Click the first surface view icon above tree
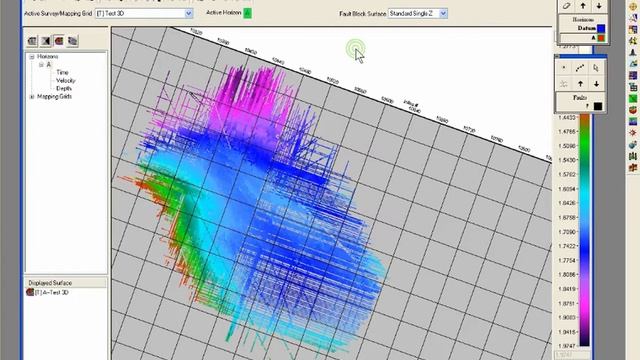The image size is (640, 360). [32, 41]
